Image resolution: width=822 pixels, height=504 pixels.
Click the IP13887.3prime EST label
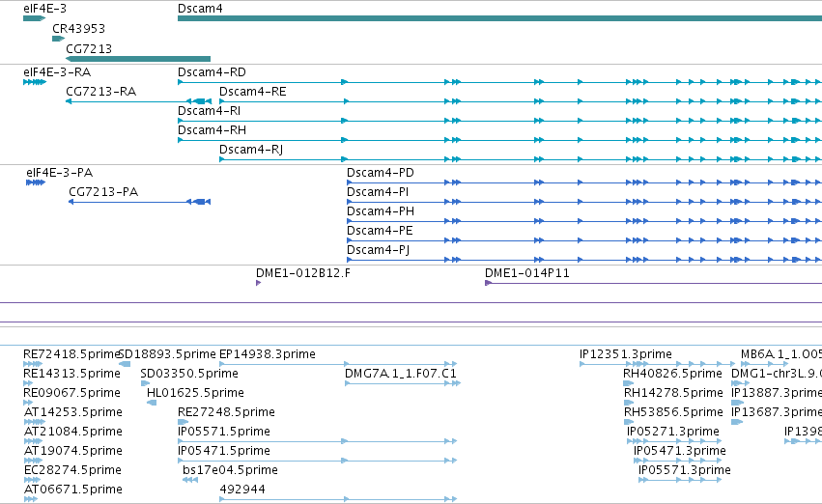(x=777, y=394)
